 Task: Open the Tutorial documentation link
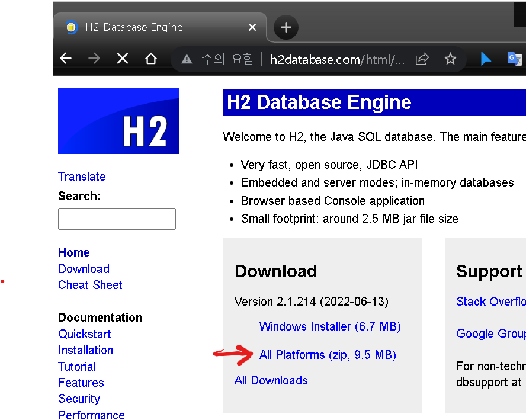(77, 367)
